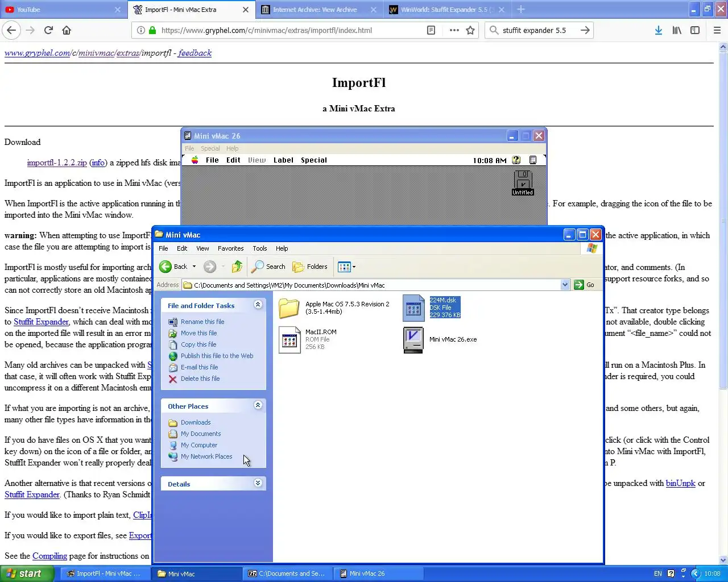
Task: Switch to C:\Documents taskbar button
Action: click(x=288, y=573)
